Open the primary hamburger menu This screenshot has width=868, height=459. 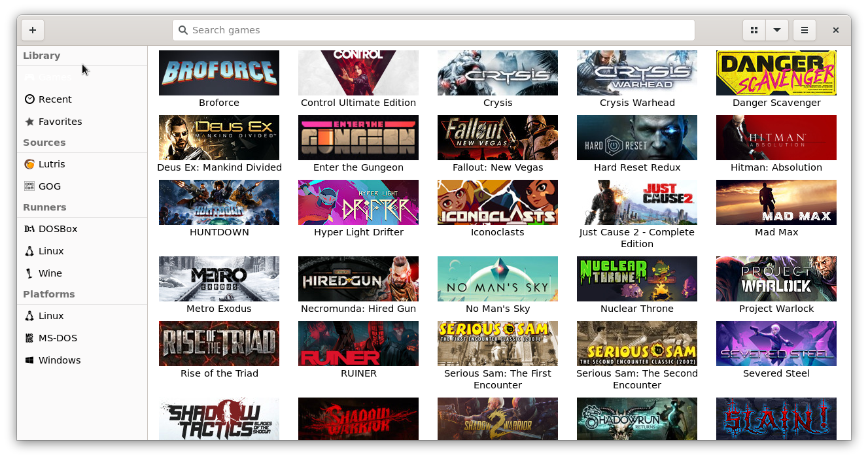click(805, 29)
